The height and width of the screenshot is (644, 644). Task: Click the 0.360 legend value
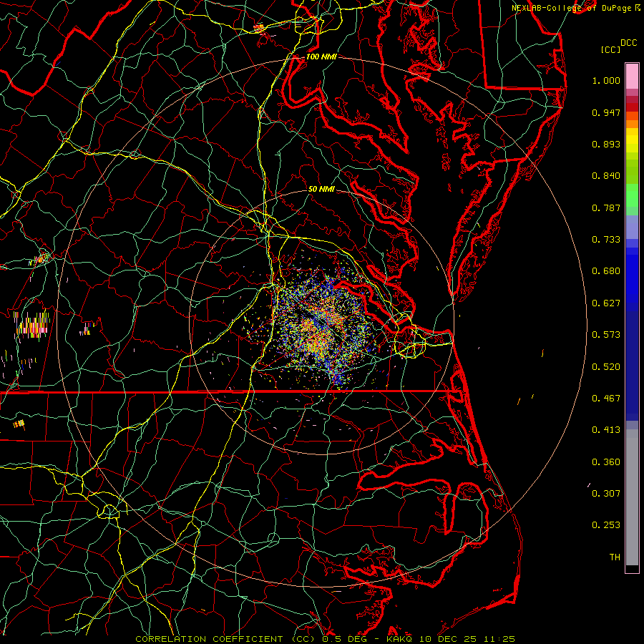(606, 462)
